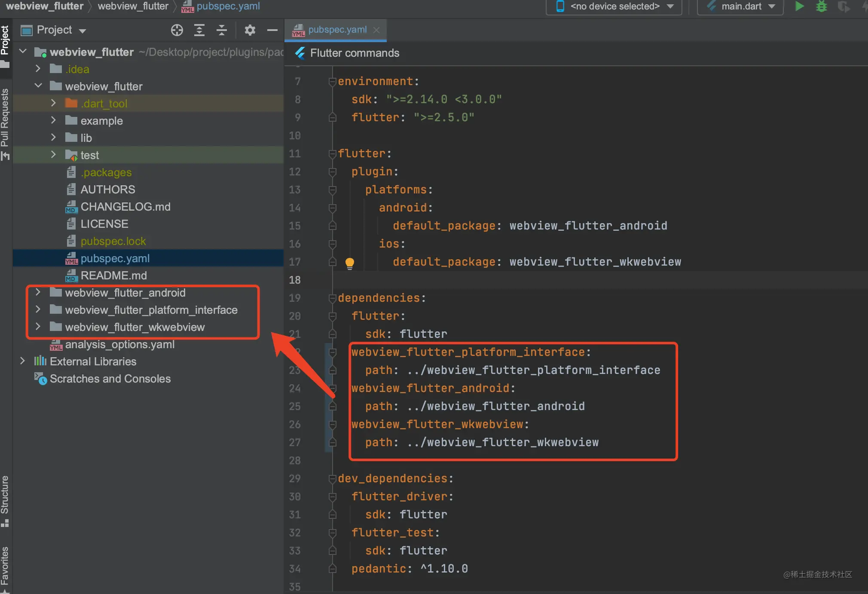Click the fold marker at dependencies line

point(332,298)
